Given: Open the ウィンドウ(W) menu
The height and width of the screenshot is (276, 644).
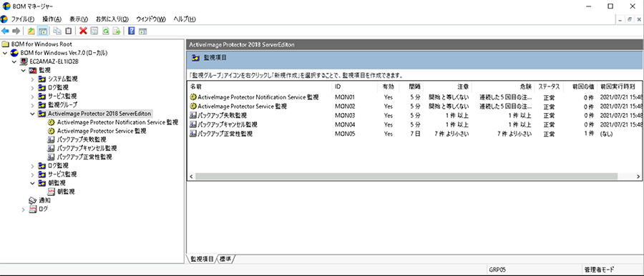Looking at the screenshot, I should pyautogui.click(x=151, y=19).
